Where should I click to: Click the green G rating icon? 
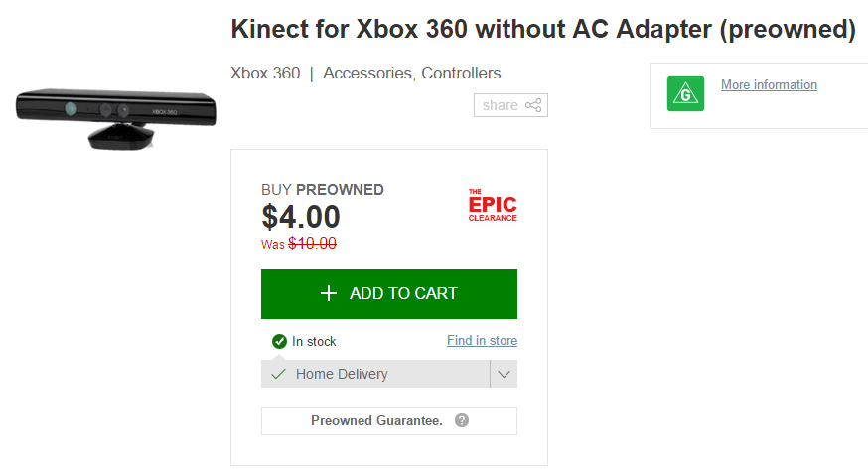(x=685, y=93)
